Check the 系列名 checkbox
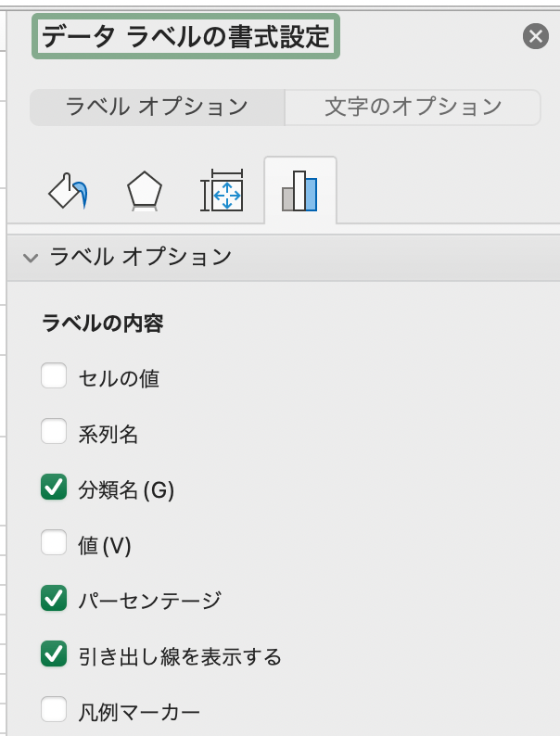Screen dimensions: 560x736 tap(54, 433)
